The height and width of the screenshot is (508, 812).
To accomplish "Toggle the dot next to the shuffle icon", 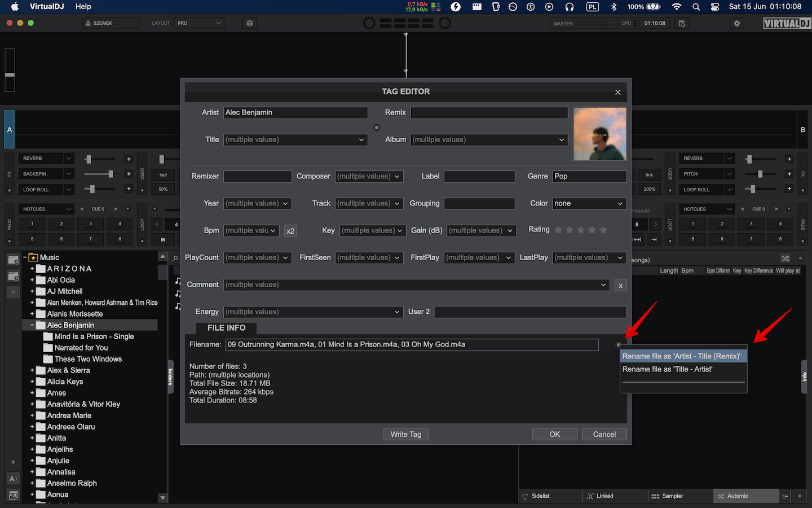I will tap(800, 259).
